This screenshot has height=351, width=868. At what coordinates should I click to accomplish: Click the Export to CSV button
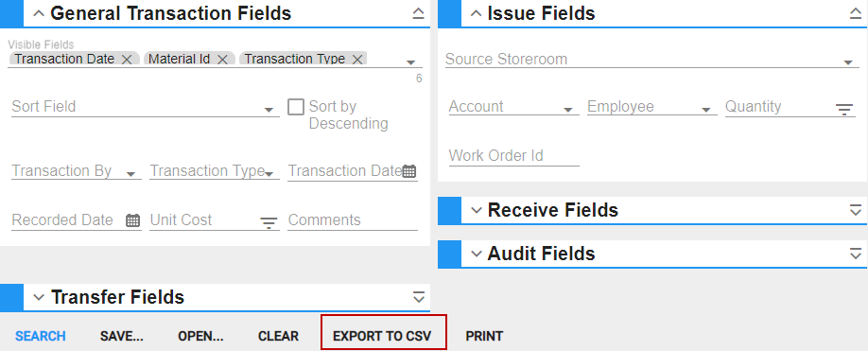tap(382, 336)
